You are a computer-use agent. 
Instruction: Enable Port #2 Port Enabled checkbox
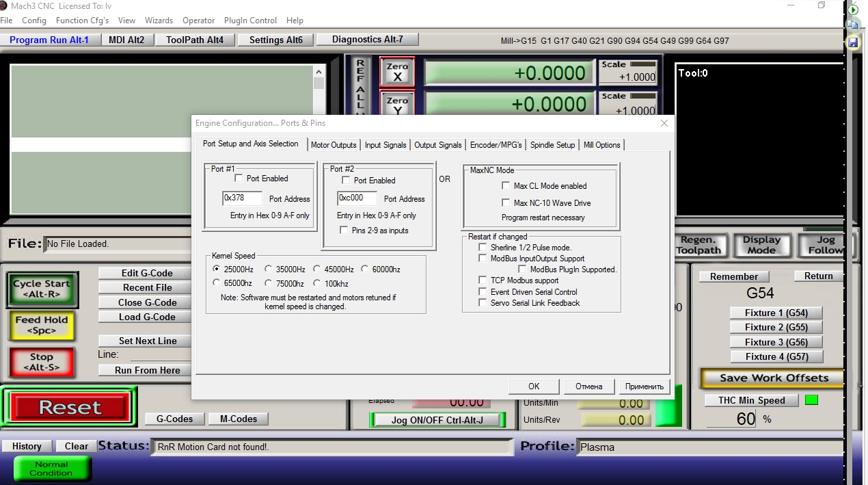tap(346, 180)
